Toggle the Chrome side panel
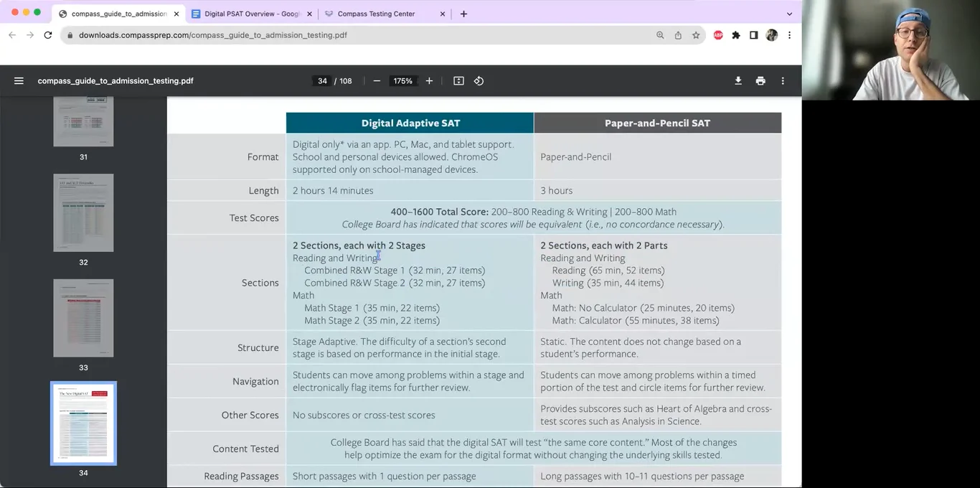The image size is (980, 488). click(754, 34)
